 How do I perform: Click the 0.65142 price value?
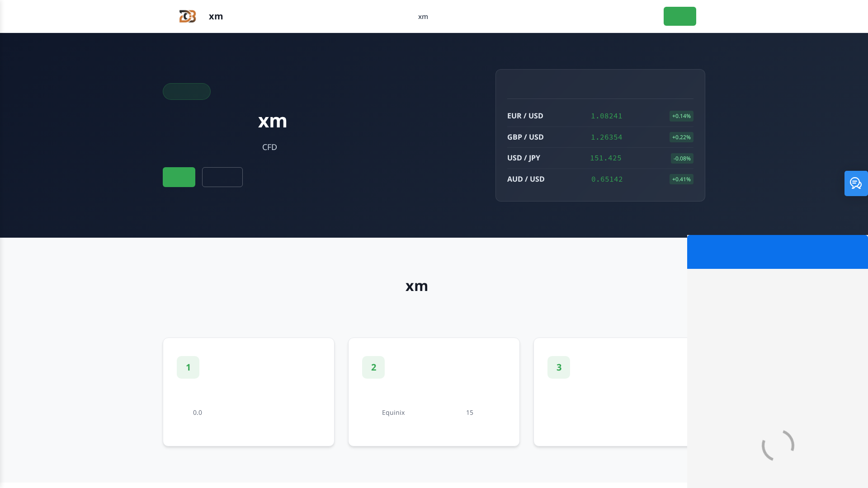click(x=607, y=179)
